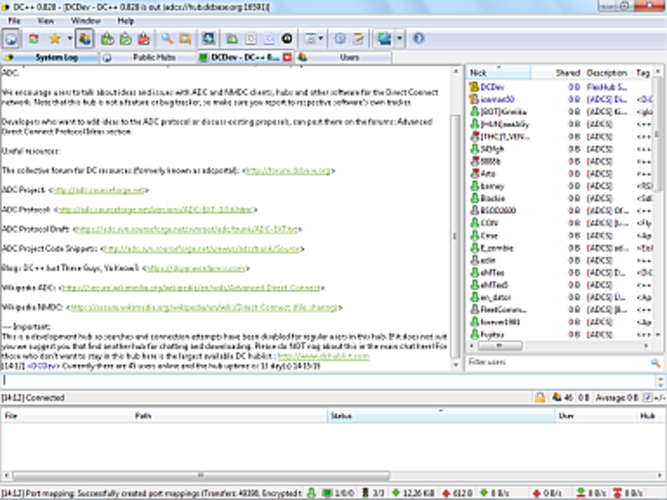Switch to the Users tab
Screen dimensions: 667x500
point(344,57)
